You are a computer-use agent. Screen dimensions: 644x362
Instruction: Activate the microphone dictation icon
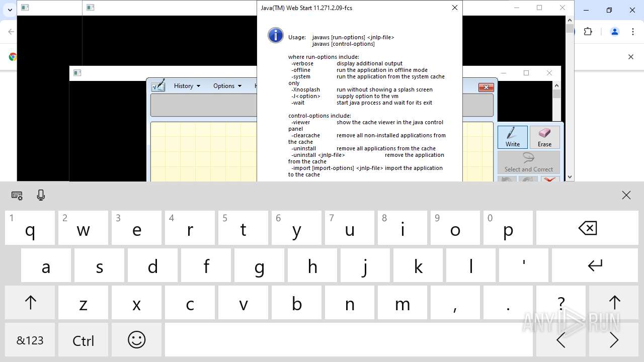click(x=41, y=195)
